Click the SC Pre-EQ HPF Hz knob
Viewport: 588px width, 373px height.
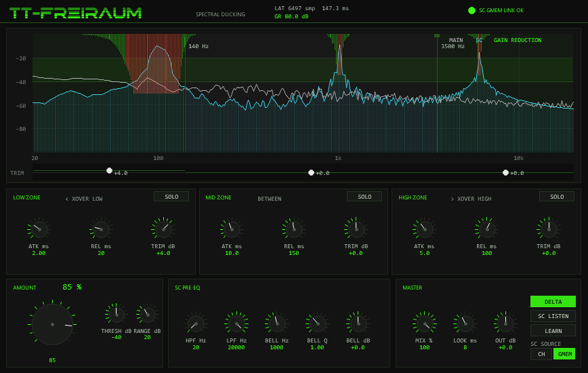(196, 323)
